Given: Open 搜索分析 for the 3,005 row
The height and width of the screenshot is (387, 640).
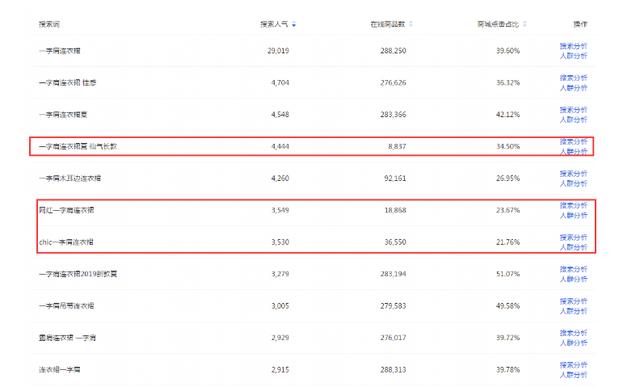Looking at the screenshot, I should click(x=573, y=301).
